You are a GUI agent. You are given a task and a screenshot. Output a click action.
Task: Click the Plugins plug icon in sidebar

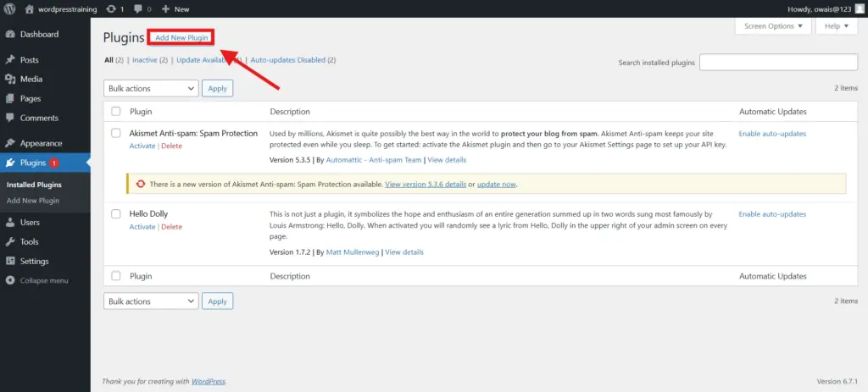pyautogui.click(x=10, y=163)
